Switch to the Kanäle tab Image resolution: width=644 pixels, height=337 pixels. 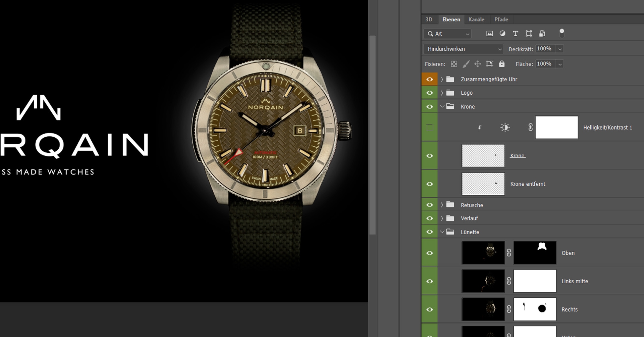tap(476, 19)
